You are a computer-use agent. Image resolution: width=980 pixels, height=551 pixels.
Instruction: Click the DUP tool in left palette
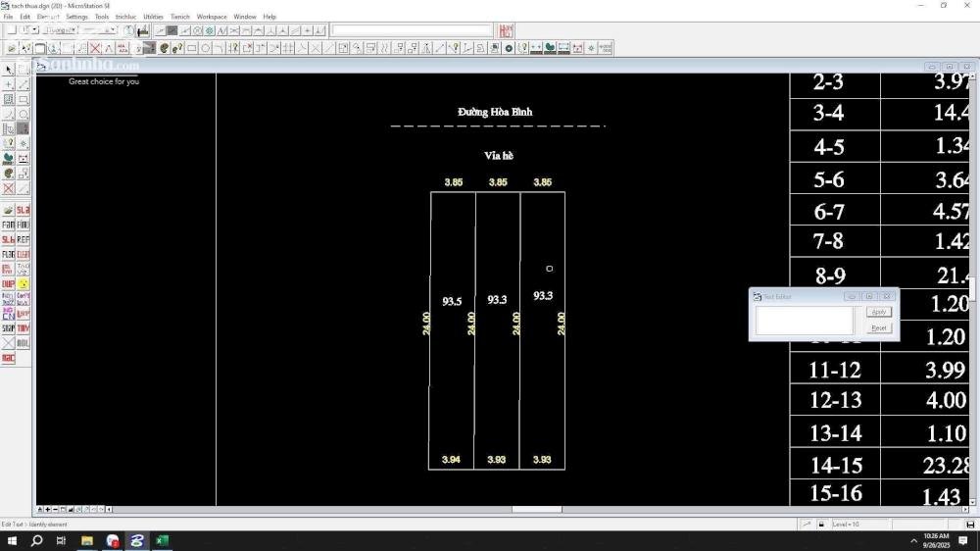coord(8,284)
